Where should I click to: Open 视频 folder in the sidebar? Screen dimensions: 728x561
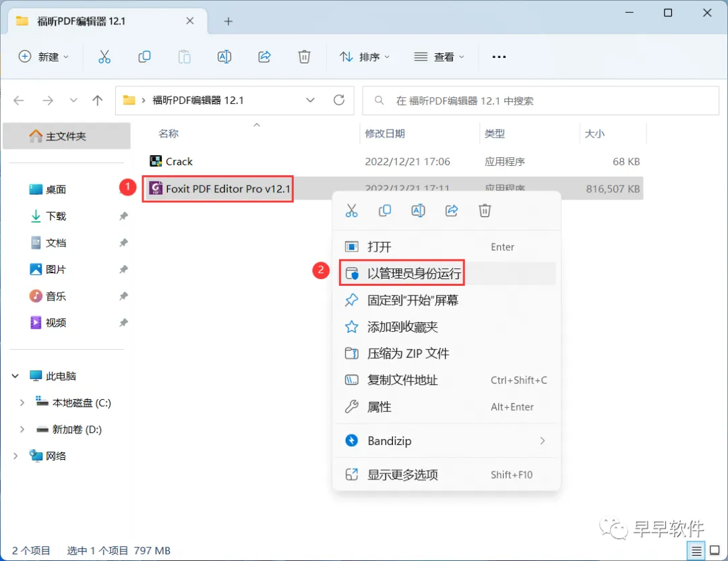click(56, 323)
